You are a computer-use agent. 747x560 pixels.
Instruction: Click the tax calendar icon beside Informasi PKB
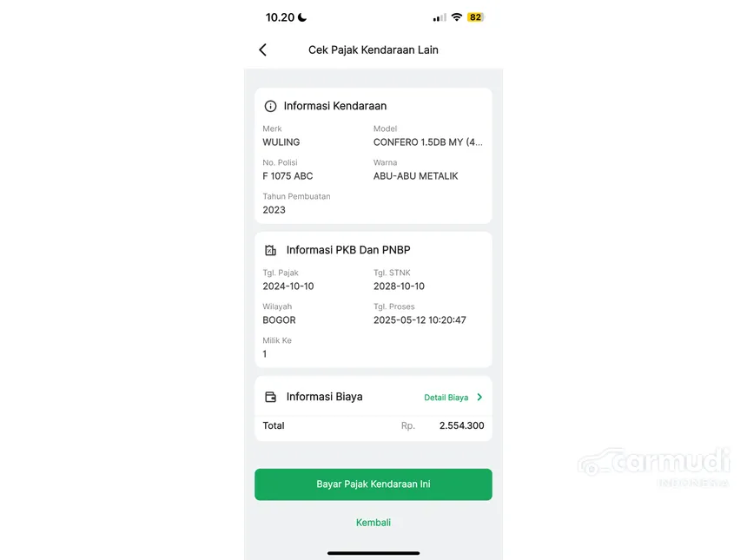(x=270, y=250)
